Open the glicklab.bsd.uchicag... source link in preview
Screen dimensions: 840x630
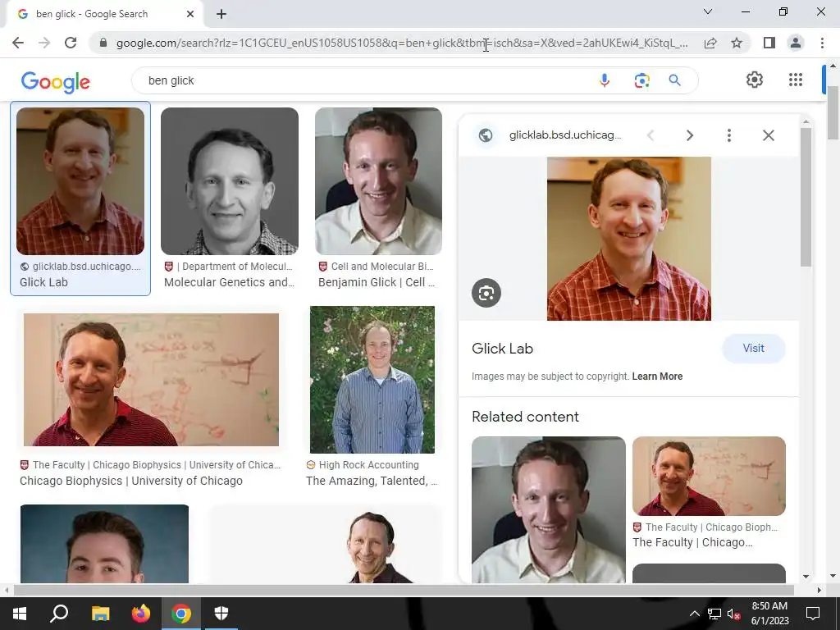tap(564, 135)
